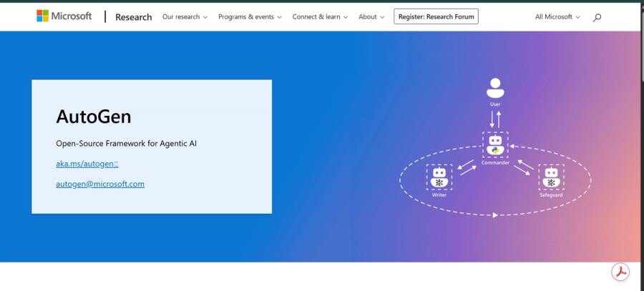Image resolution: width=644 pixels, height=291 pixels.
Task: Expand the Our research menu
Action: point(185,17)
